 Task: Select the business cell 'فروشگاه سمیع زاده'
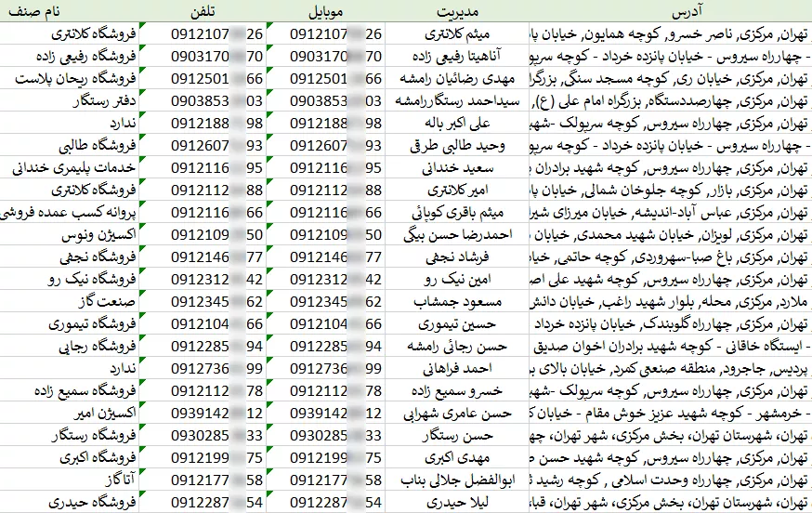[x=70, y=390]
